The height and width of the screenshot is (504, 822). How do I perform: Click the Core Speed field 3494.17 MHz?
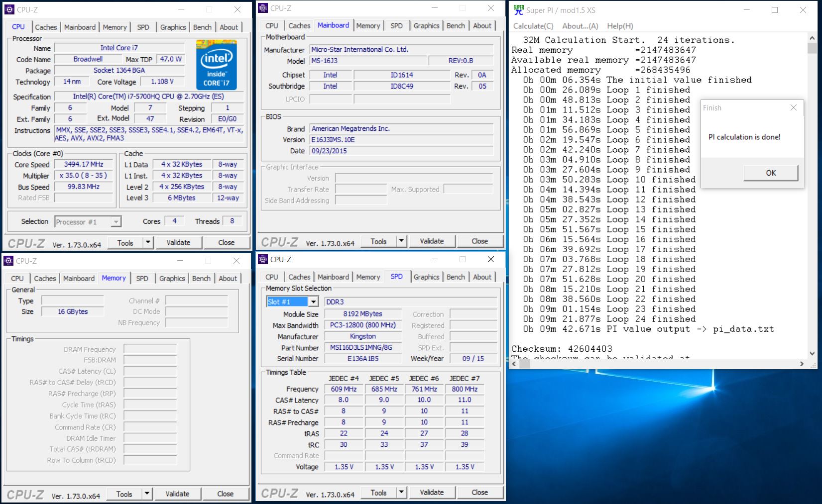pos(84,165)
